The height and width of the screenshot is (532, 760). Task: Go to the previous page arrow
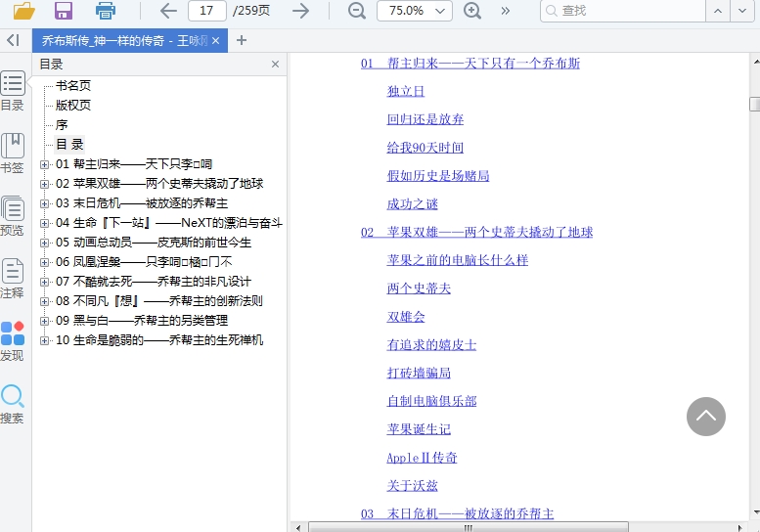168,11
